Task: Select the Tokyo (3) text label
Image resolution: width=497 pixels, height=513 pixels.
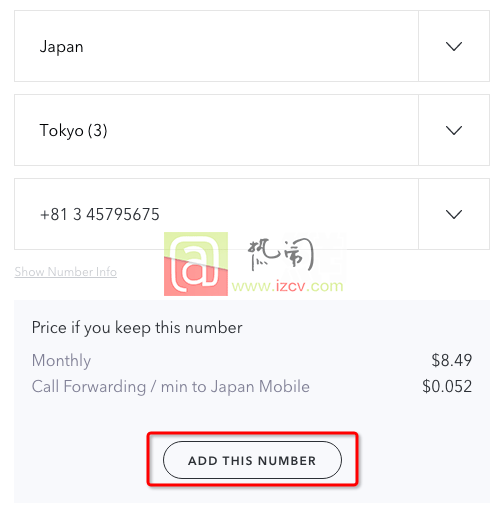Action: tap(73, 130)
